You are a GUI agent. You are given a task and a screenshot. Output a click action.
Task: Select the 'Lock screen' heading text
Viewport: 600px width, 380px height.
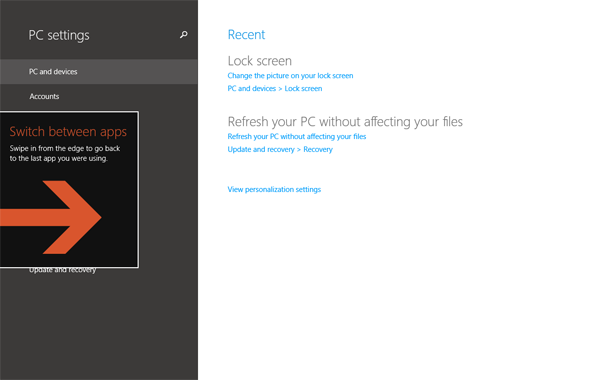tap(260, 61)
